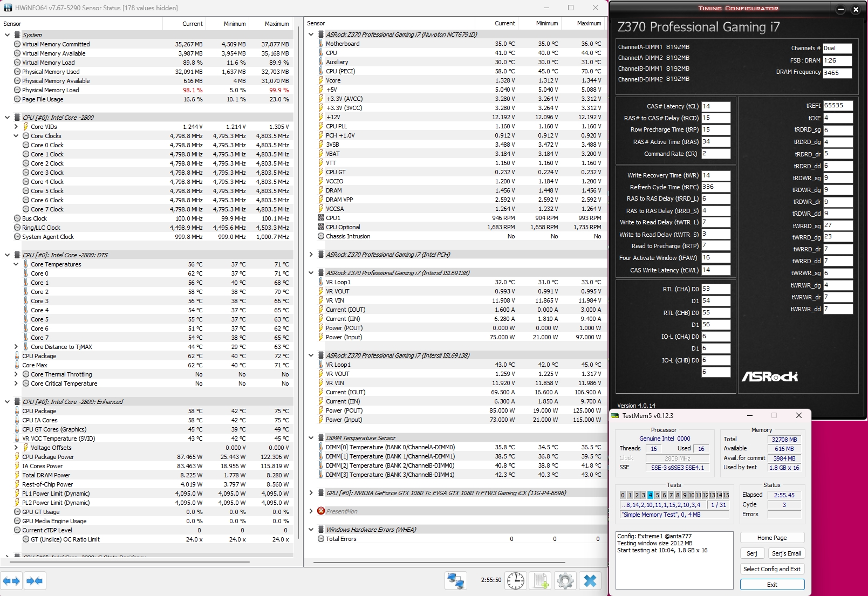Minimize the Timing Configurator window
Image resolution: width=868 pixels, height=596 pixels.
840,9
